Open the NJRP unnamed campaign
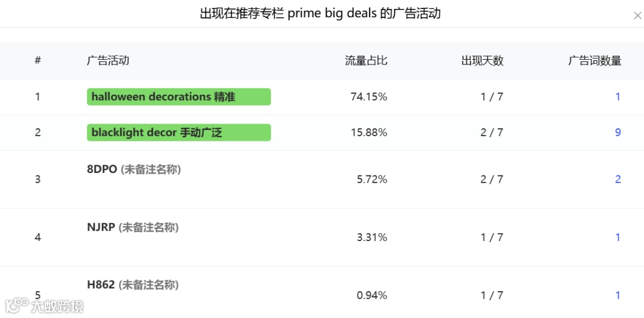The width and height of the screenshot is (644, 318). click(132, 227)
